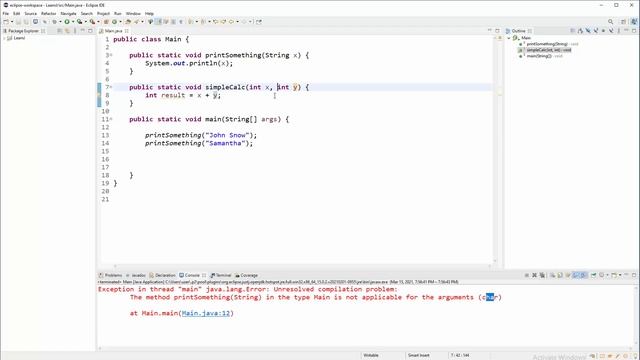Open the Open Console dropdown
This screenshot has height=360, width=640.
coord(620,275)
